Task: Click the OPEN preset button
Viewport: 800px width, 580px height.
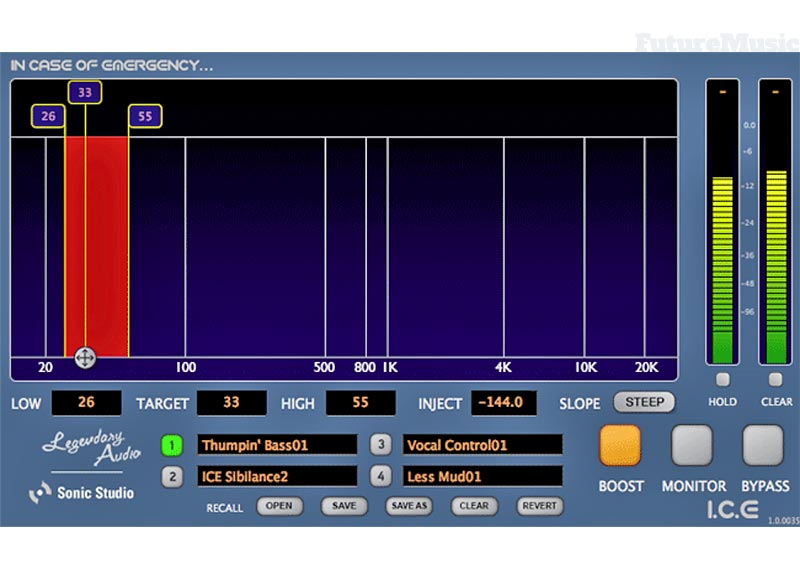Action: click(x=280, y=506)
